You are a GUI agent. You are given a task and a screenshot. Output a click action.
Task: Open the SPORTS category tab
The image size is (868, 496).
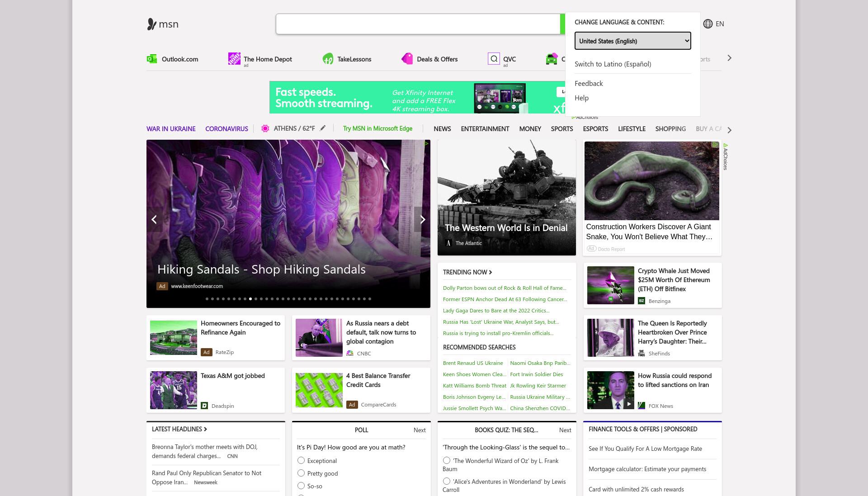[562, 129]
